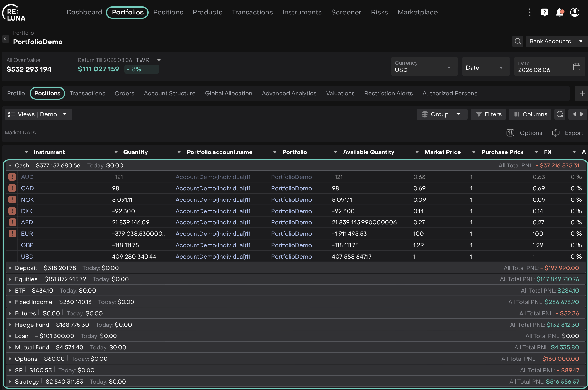Open the help question mark icon
This screenshot has width=588, height=390.
(544, 12)
